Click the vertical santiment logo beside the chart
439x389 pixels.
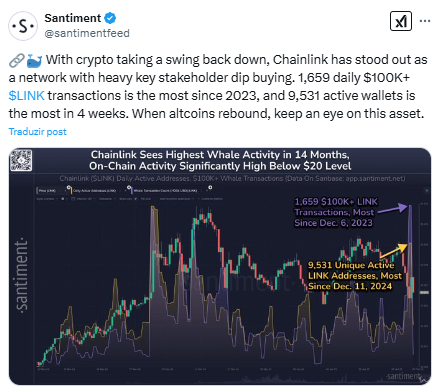(x=22, y=275)
